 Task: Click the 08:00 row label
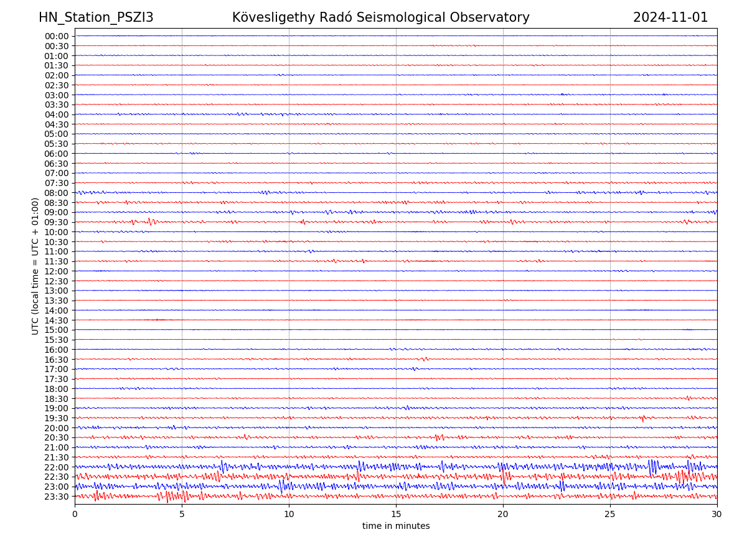(x=57, y=193)
